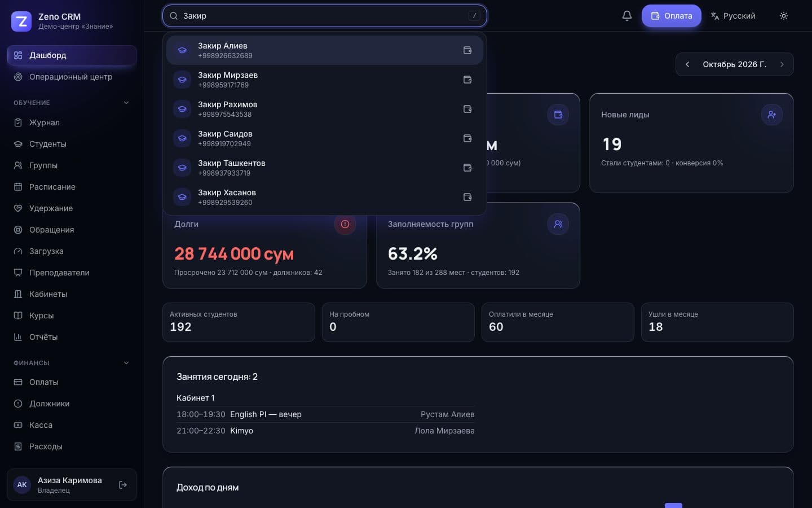Click the Оплата button
The width and height of the screenshot is (812, 508).
point(672,16)
